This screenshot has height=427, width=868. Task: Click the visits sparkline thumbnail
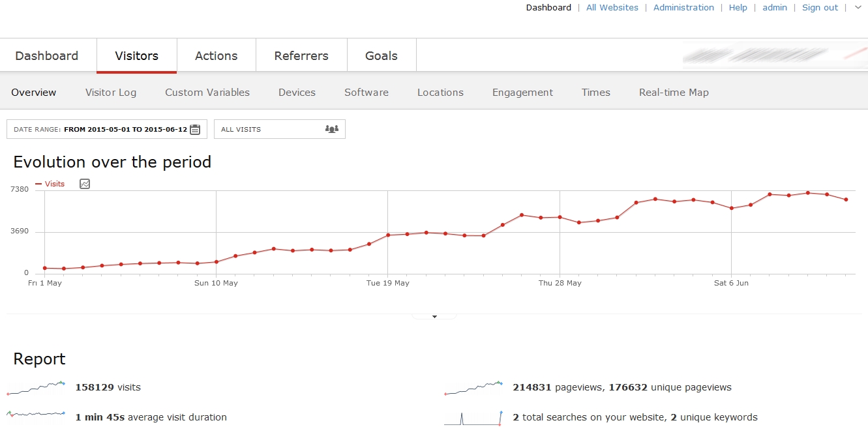point(37,387)
